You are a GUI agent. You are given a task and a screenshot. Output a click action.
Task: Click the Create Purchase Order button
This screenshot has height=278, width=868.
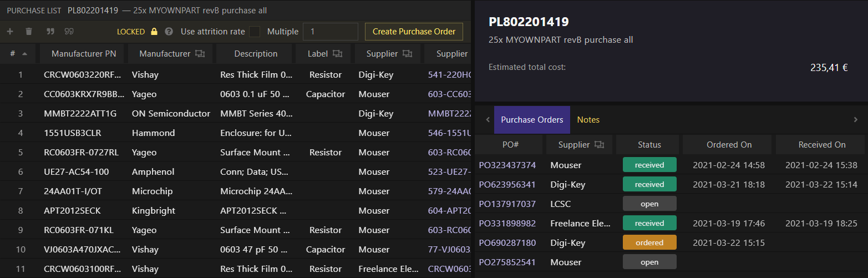(x=414, y=32)
